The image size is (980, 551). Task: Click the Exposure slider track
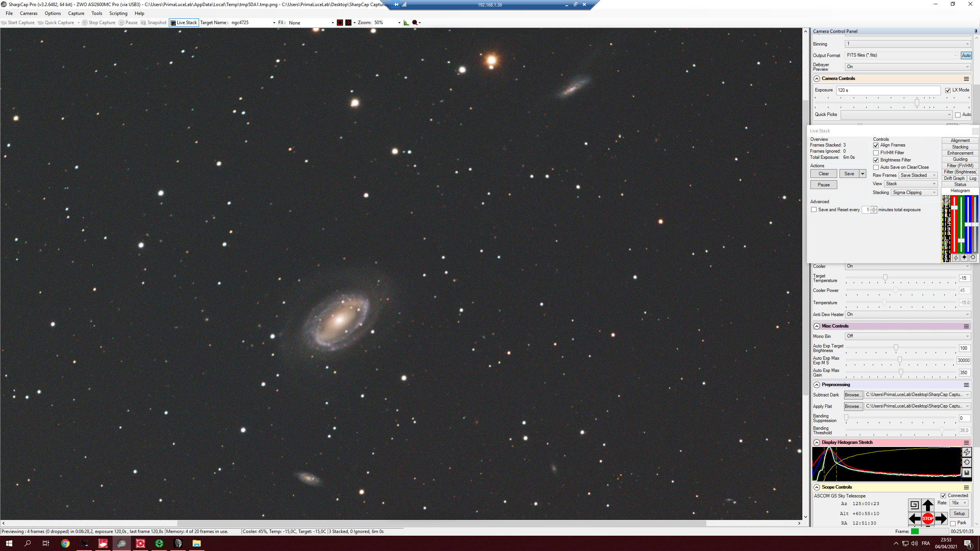(x=892, y=103)
